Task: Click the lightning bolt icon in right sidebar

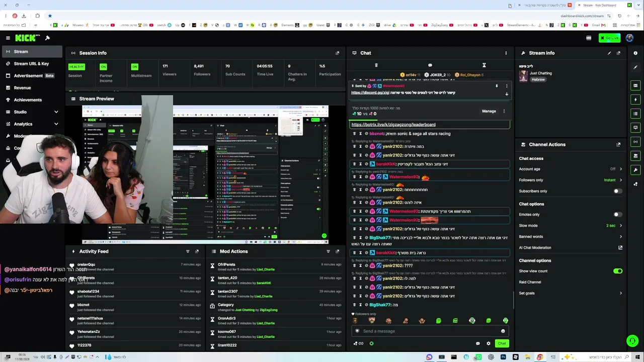Action: click(x=635, y=100)
